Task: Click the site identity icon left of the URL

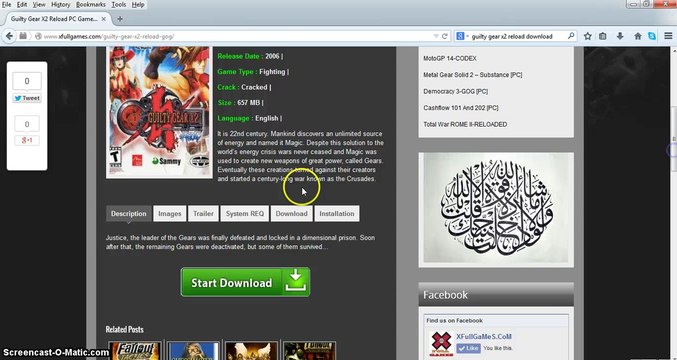Action: pos(38,36)
